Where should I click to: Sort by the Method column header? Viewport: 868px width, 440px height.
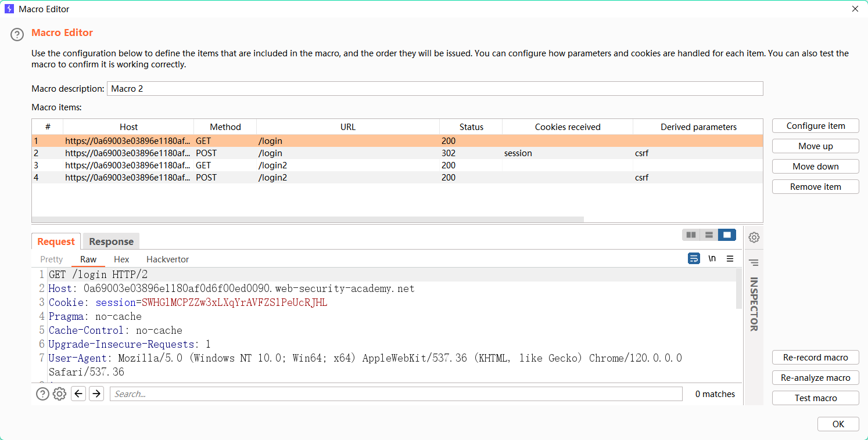coord(225,127)
